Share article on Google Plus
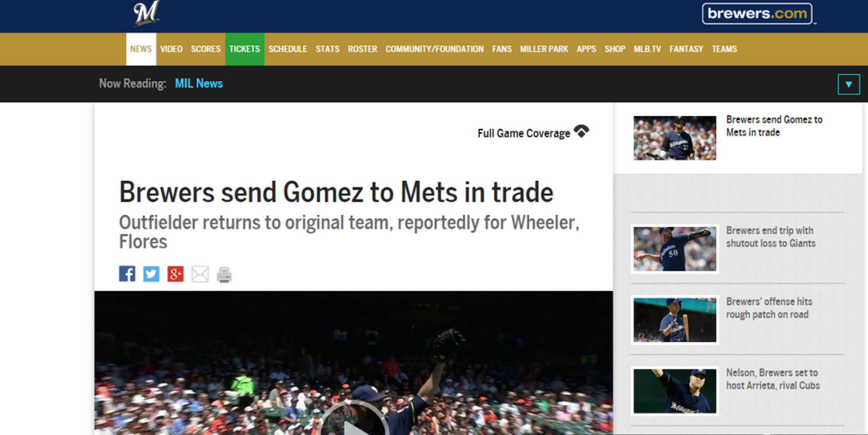This screenshot has width=868, height=435. pyautogui.click(x=175, y=274)
